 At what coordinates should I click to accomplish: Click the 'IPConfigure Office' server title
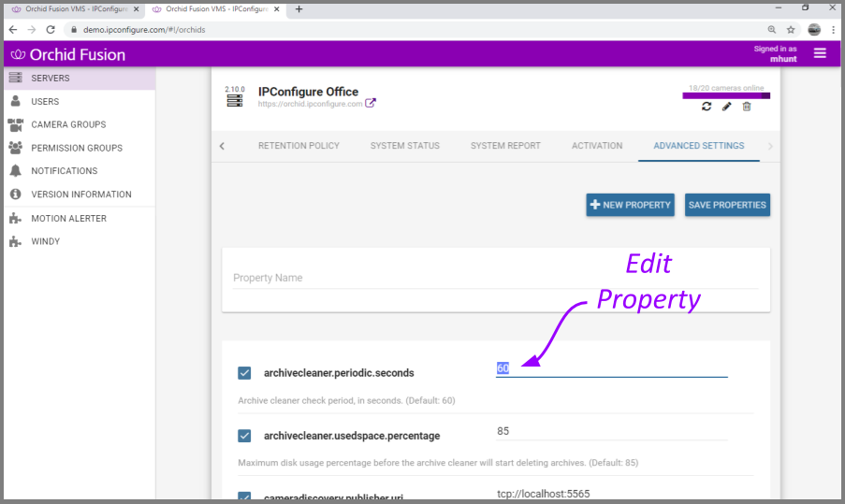coord(308,92)
